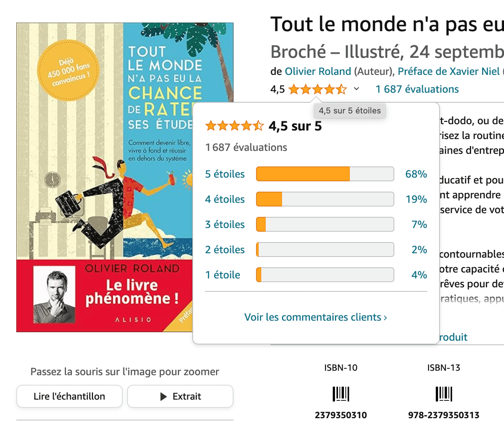Select the 2 étoiles rating row
This screenshot has height=433, width=504.
[x=225, y=249]
